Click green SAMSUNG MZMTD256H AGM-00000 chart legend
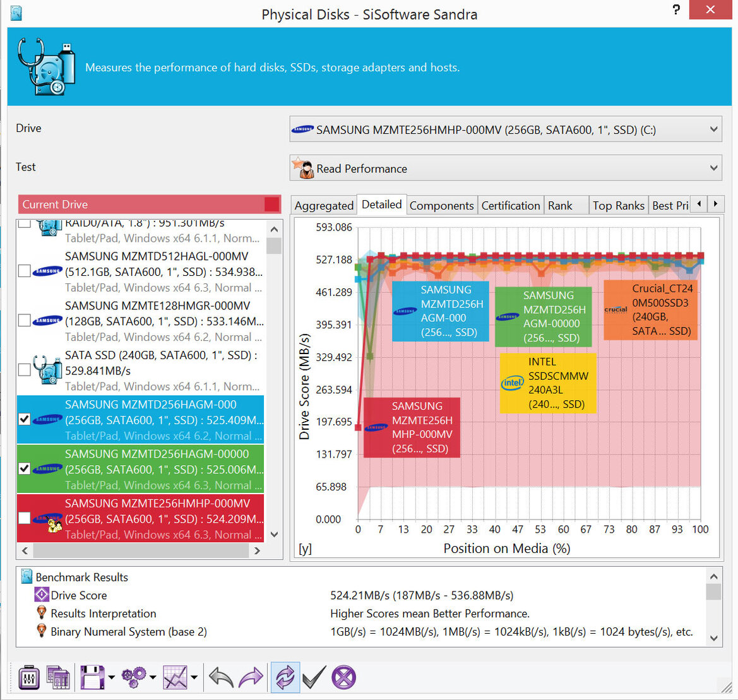This screenshot has width=738, height=700. click(x=543, y=317)
